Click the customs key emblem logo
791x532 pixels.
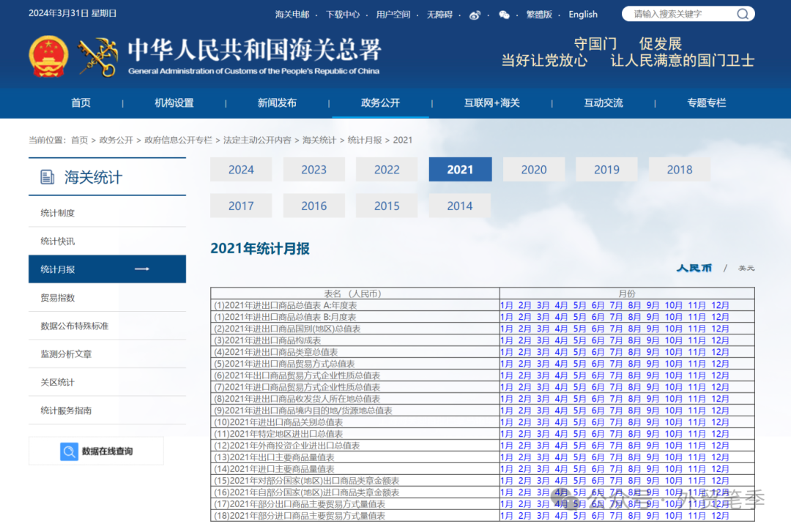coord(97,57)
